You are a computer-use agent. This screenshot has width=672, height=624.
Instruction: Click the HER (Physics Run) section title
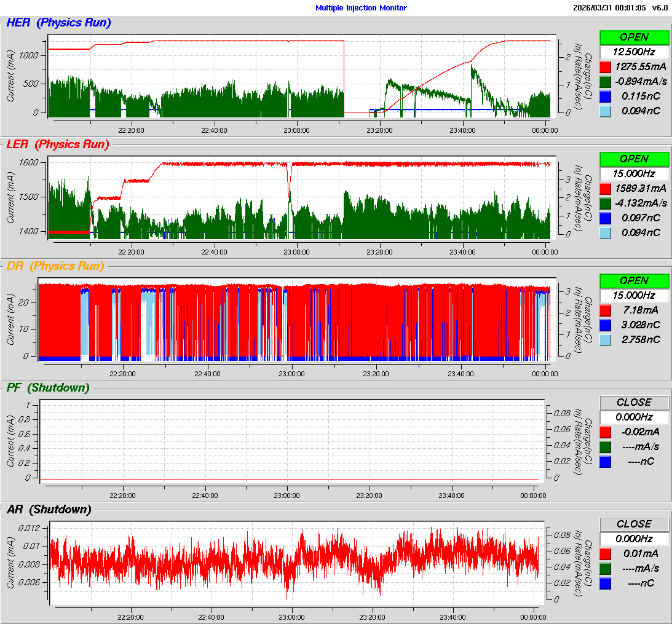(x=58, y=23)
